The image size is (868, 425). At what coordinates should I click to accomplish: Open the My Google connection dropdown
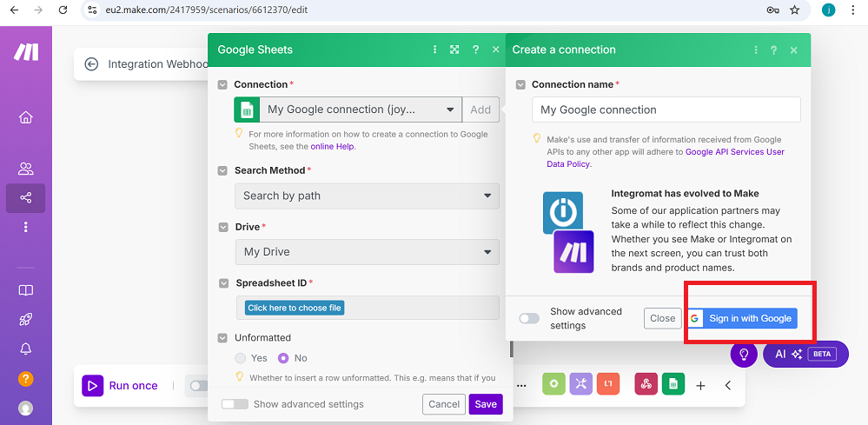(x=361, y=110)
